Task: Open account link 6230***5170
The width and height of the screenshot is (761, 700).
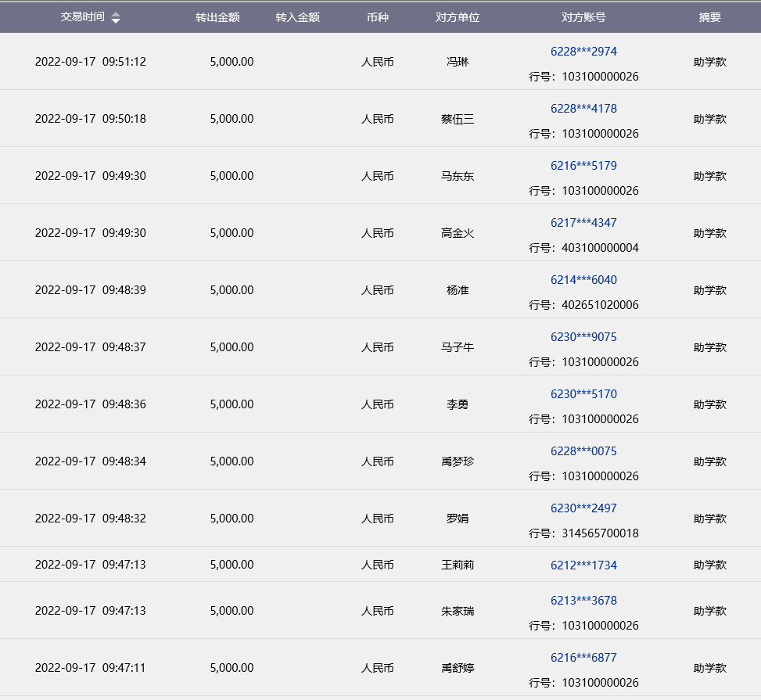Action: [x=583, y=394]
